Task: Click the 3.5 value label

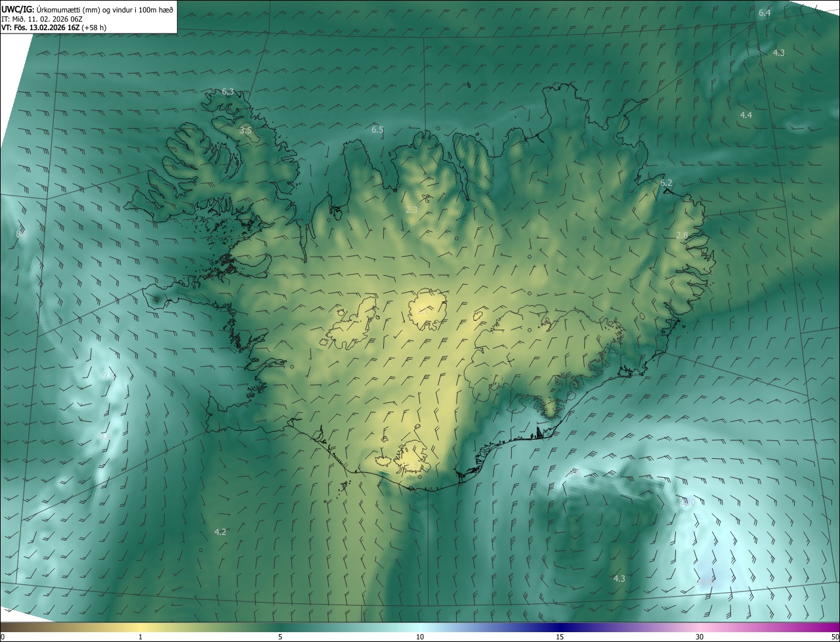Action: pyautogui.click(x=245, y=131)
